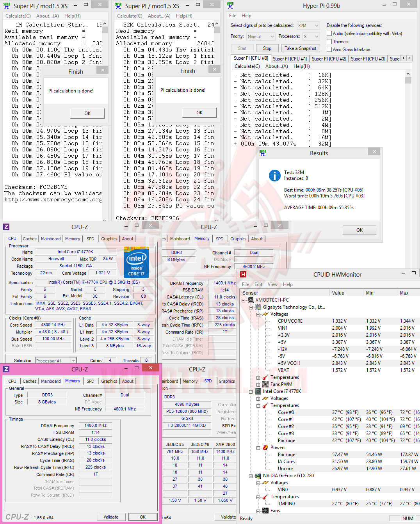The height and width of the screenshot is (524, 420).
Task: Click the thermometer icon of Gigabyte's Temperatures node
Action: pos(265,377)
